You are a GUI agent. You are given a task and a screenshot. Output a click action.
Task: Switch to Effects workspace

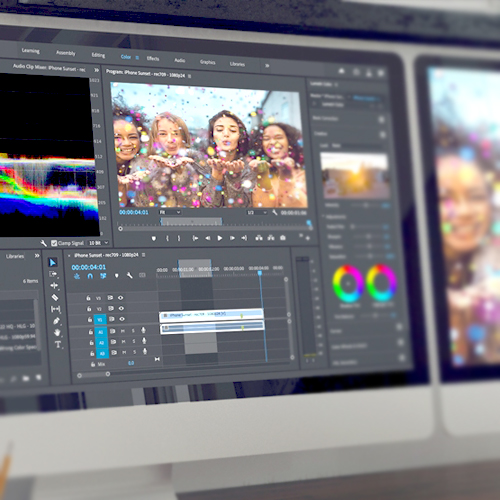(x=153, y=58)
